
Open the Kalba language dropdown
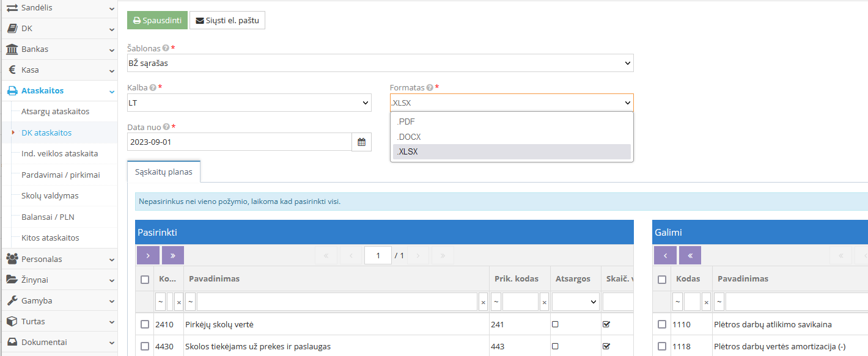(249, 103)
